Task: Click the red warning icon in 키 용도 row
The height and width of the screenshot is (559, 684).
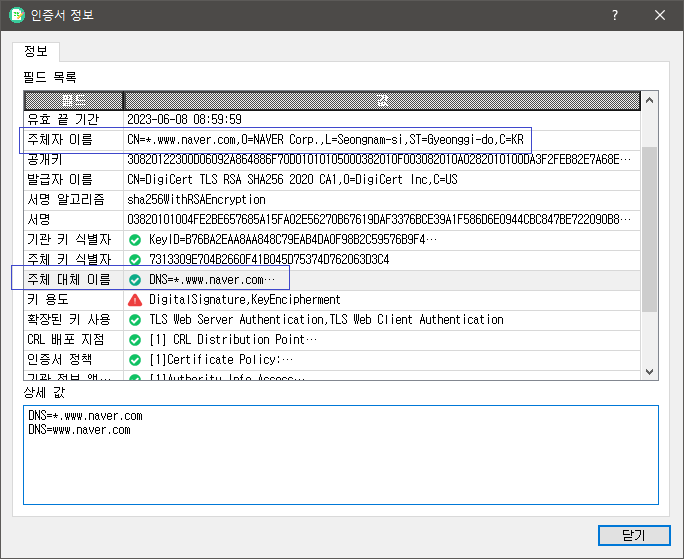Action: (x=135, y=300)
